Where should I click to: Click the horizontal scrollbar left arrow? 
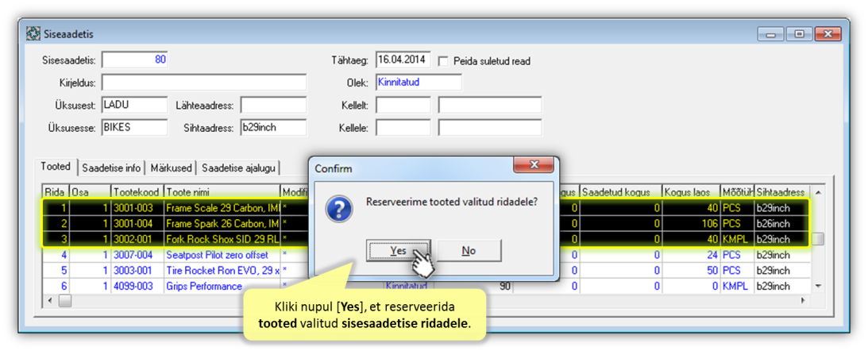click(50, 300)
